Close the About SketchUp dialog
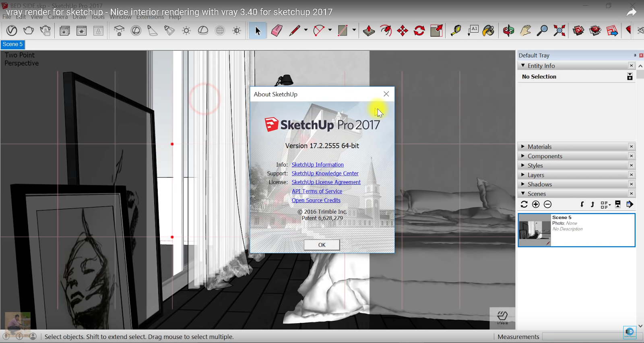Screen dimensions: 644x343 (x=386, y=94)
